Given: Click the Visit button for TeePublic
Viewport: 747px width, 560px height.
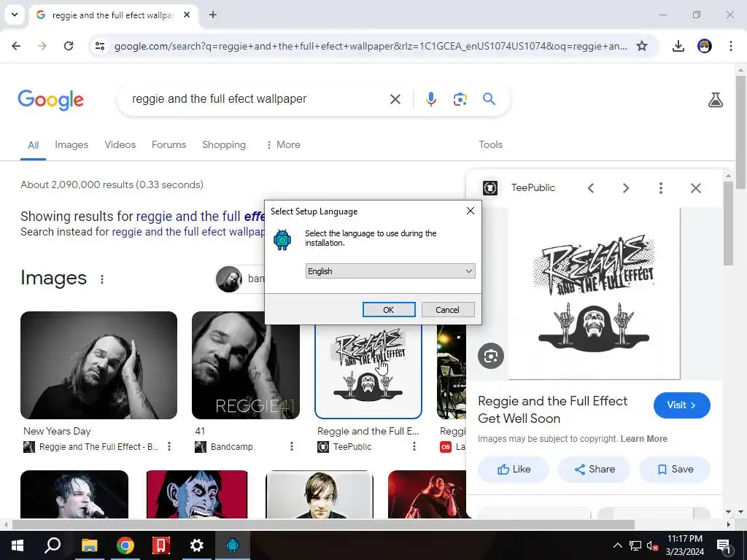Looking at the screenshot, I should click(x=682, y=405).
